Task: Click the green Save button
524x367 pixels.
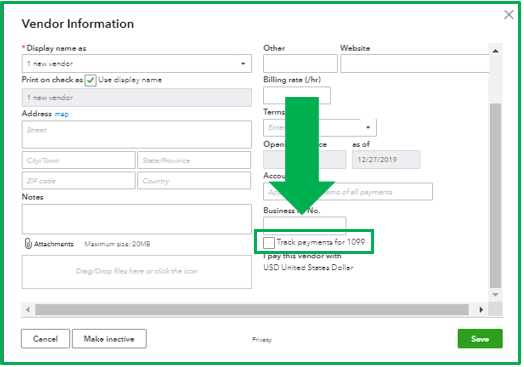Action: [x=480, y=339]
